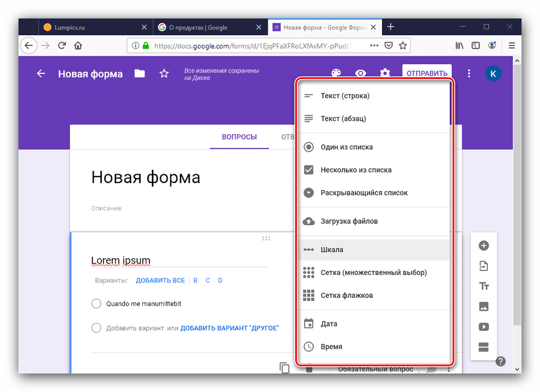540x392 pixels.
Task: Open a new browser tab
Action: (390, 27)
